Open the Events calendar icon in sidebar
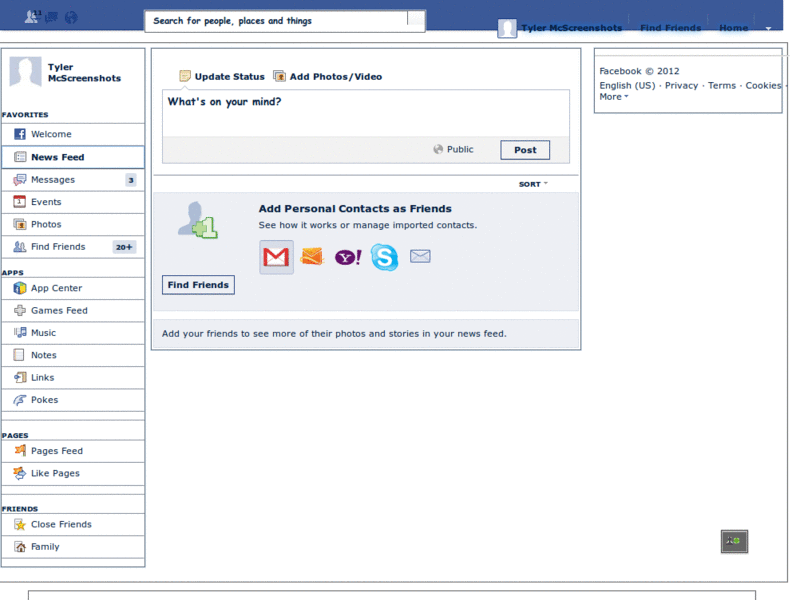Screen dimensions: 800x600 pyautogui.click(x=22, y=202)
